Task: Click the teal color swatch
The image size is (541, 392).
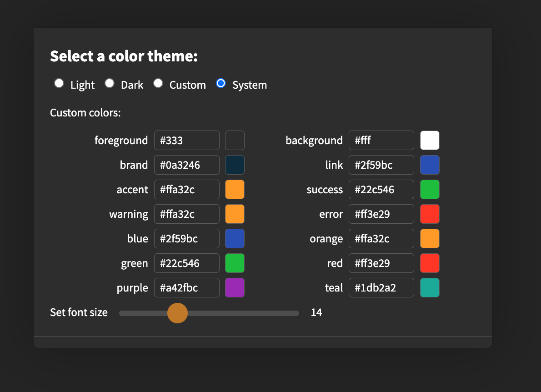Action: coord(430,288)
